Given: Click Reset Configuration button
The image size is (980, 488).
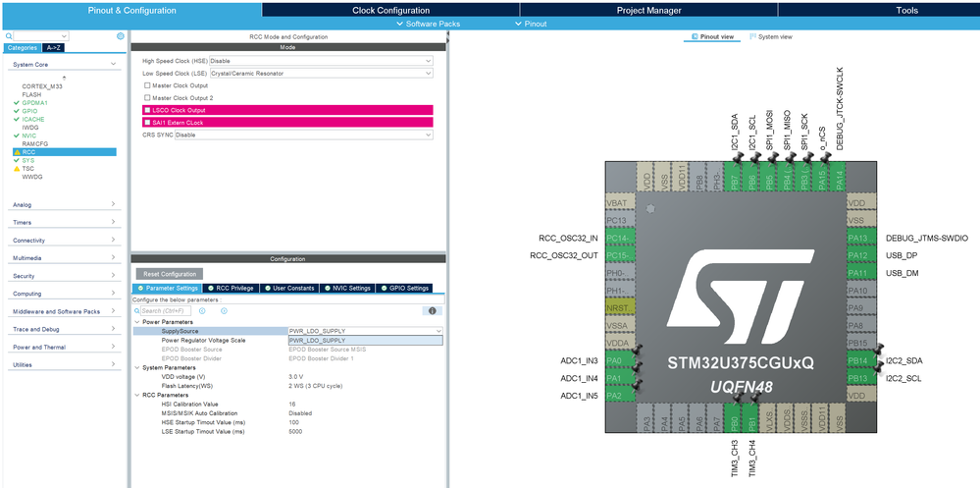Looking at the screenshot, I should tap(170, 274).
